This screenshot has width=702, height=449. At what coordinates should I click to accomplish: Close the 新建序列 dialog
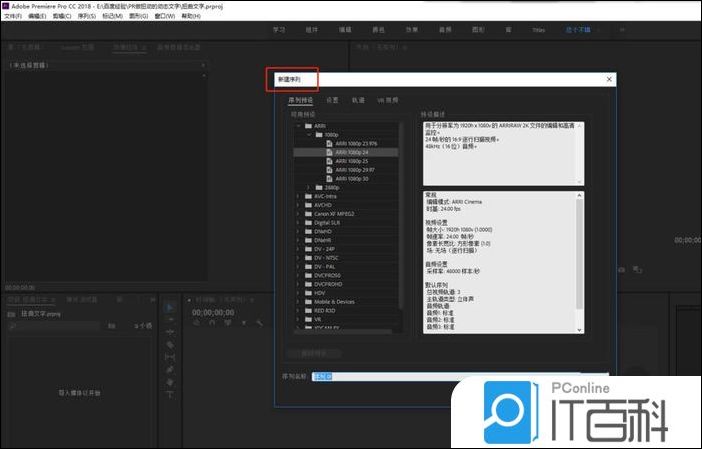(x=608, y=78)
